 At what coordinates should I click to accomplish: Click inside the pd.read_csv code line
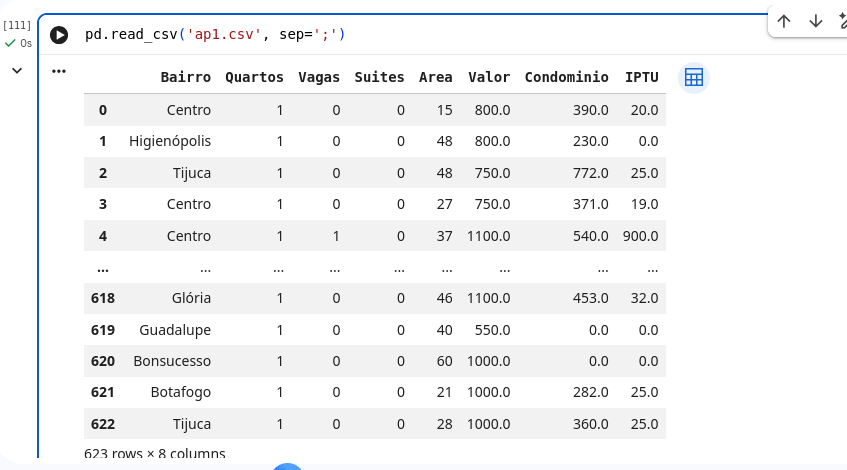(x=214, y=35)
